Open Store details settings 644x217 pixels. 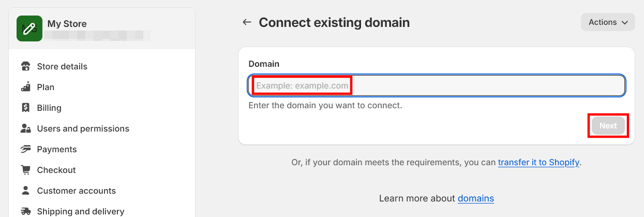[x=62, y=66]
